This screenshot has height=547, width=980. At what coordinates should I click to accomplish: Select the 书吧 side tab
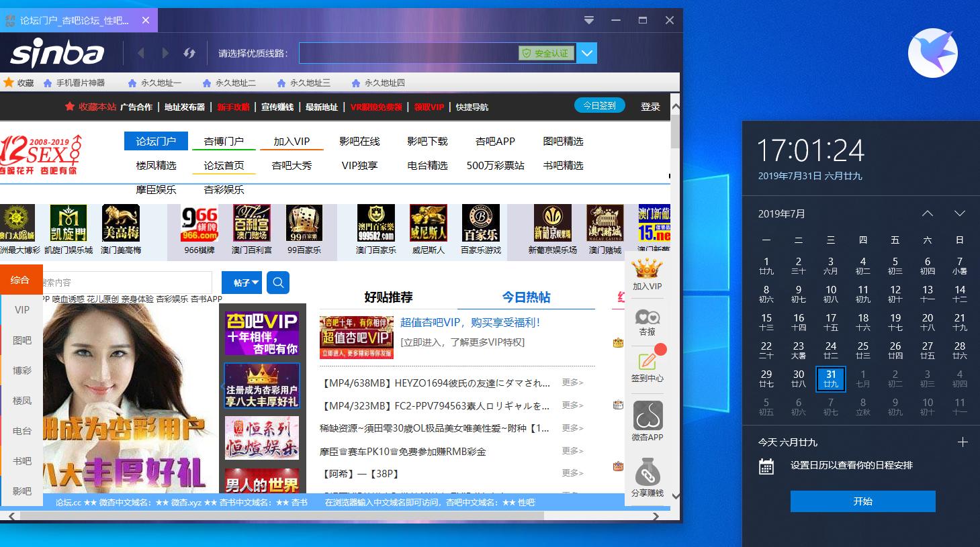coord(22,461)
